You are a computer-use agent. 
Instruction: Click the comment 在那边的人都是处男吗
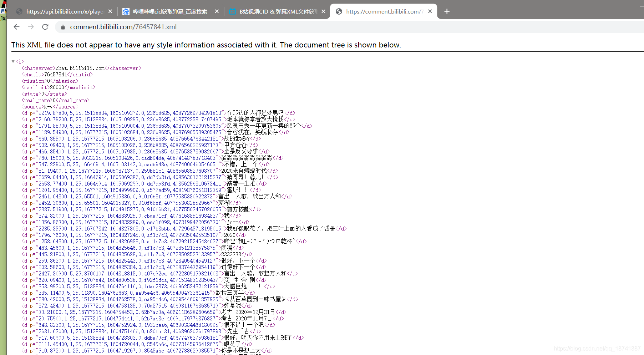click(x=255, y=113)
